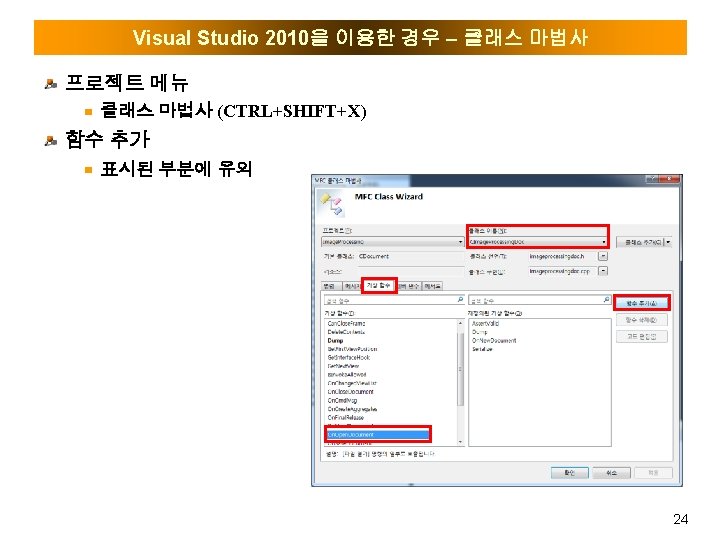720x540 pixels.
Task: Select CanCloseFrame in the virtual functions list
Action: click(347, 323)
